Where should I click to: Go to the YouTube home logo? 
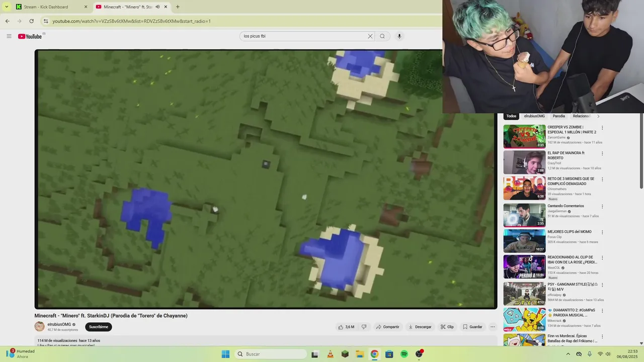[30, 36]
